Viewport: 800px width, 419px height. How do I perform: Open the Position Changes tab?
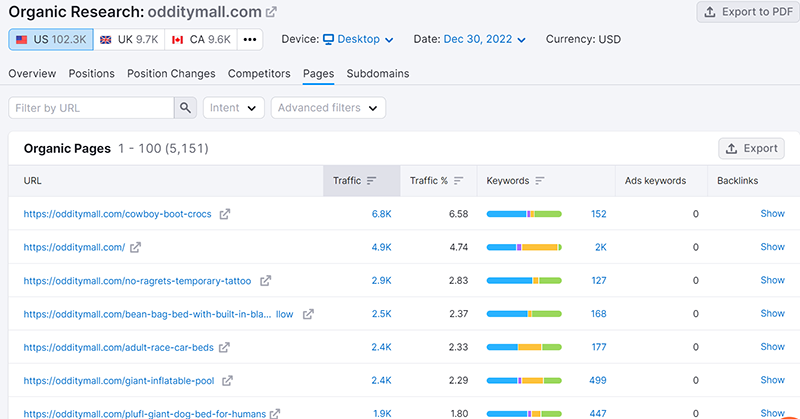tap(171, 73)
